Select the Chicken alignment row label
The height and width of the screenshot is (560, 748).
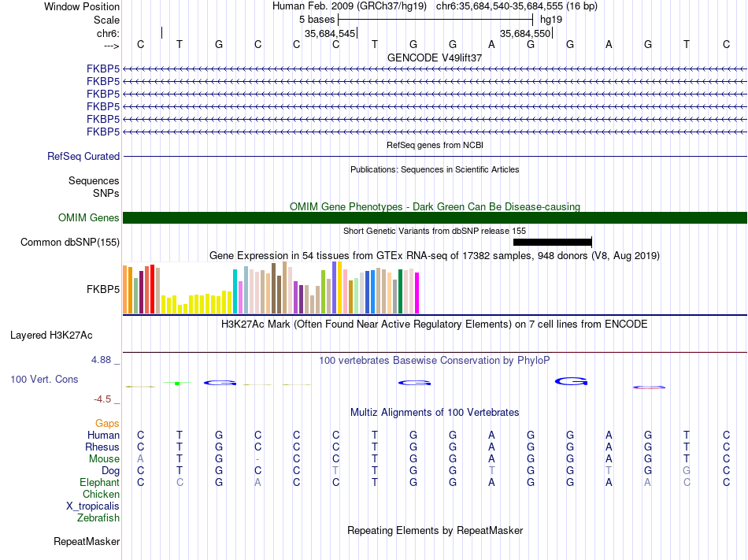coord(101,494)
